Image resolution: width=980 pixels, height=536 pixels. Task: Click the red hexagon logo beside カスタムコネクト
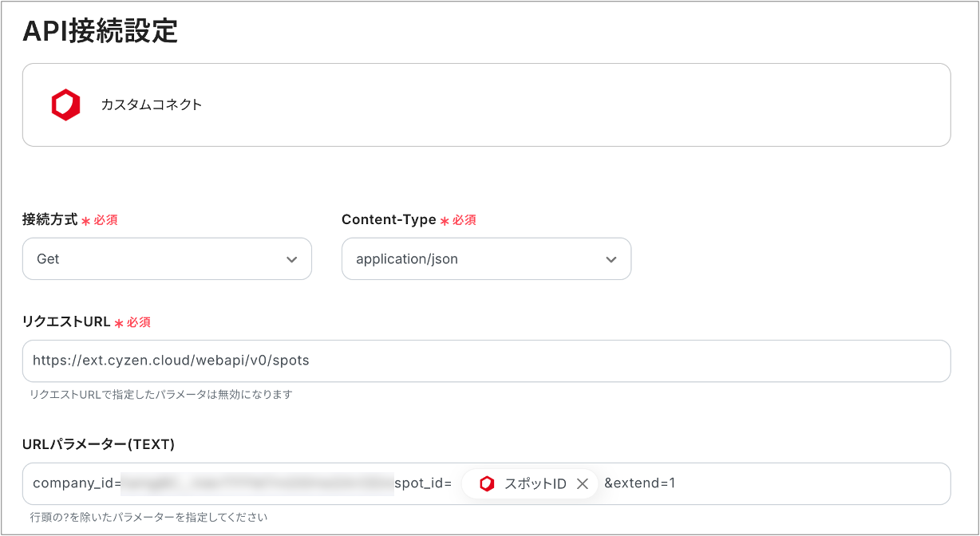tap(66, 104)
